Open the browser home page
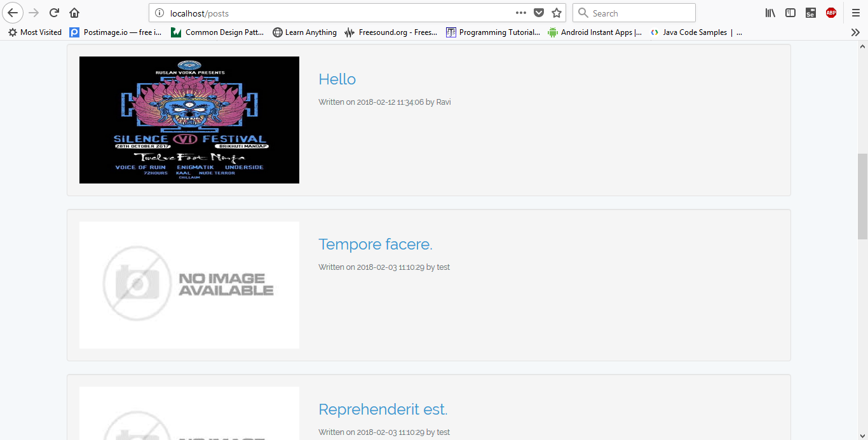This screenshot has width=868, height=440. [x=74, y=13]
